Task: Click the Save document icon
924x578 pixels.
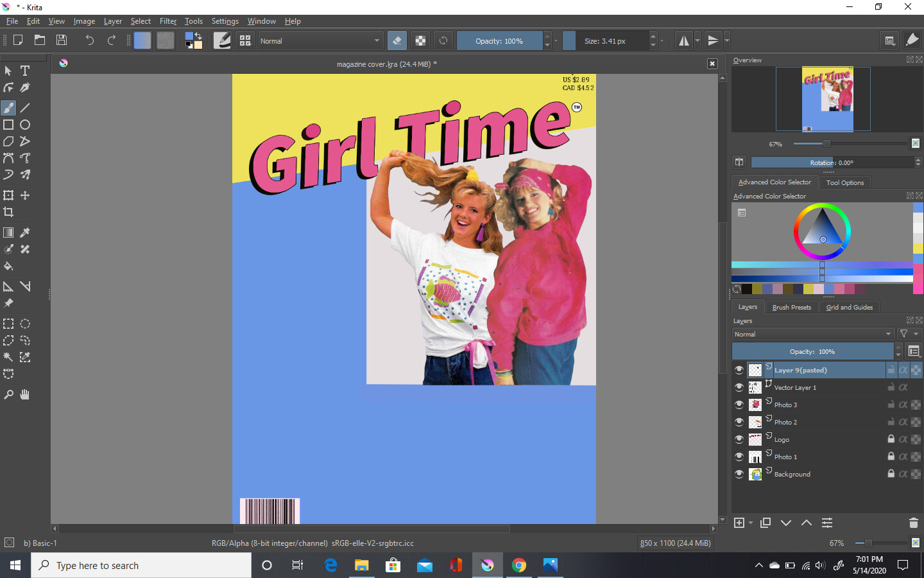Action: (x=62, y=40)
